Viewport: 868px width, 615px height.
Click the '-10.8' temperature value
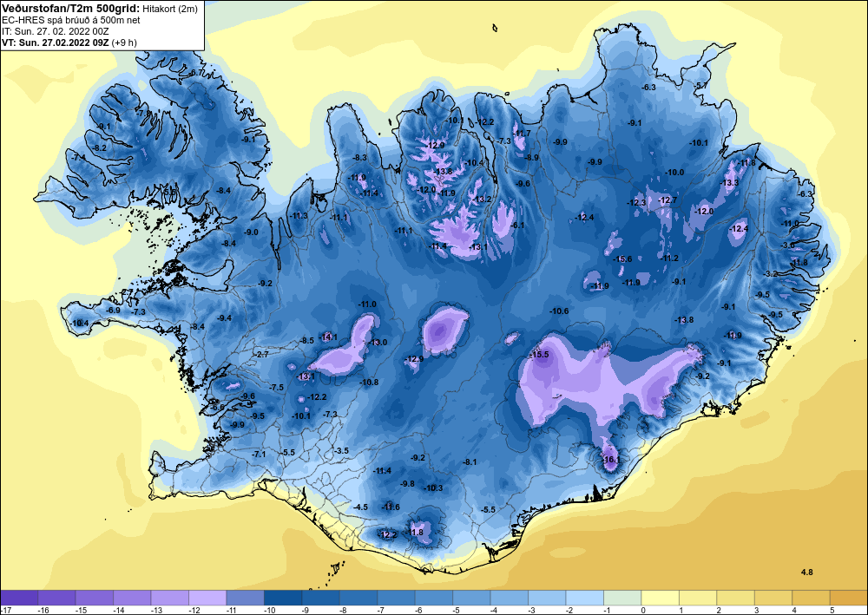[369, 383]
